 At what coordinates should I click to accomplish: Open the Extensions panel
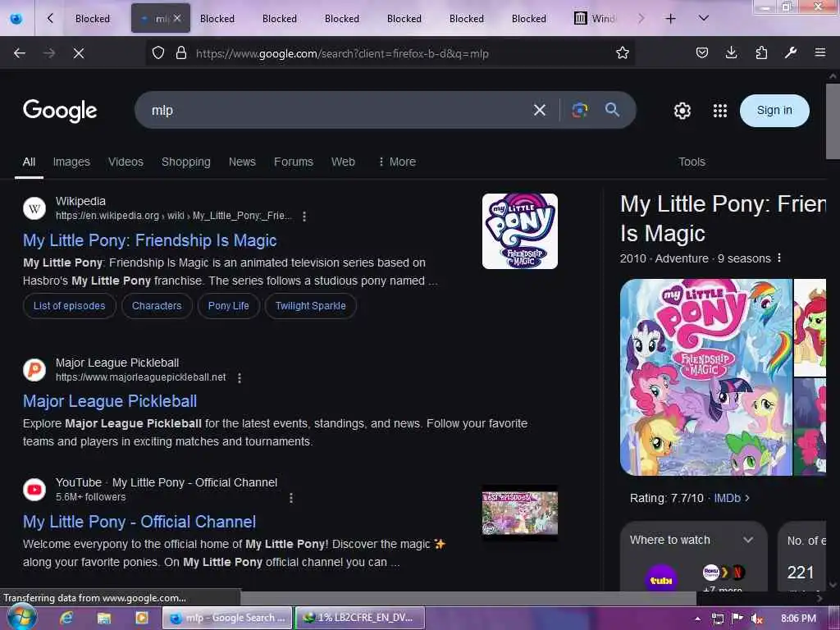tap(761, 53)
